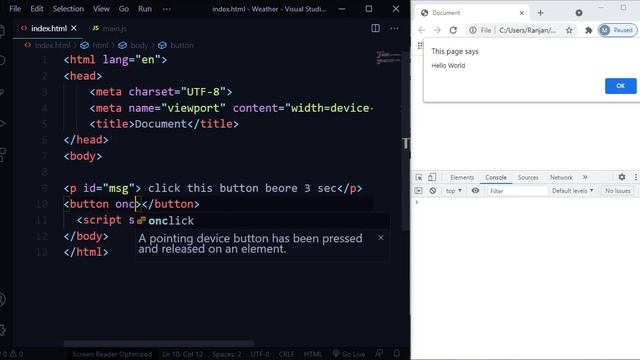
Task: Click the No Issues button in DevTools
Action: pos(618,191)
